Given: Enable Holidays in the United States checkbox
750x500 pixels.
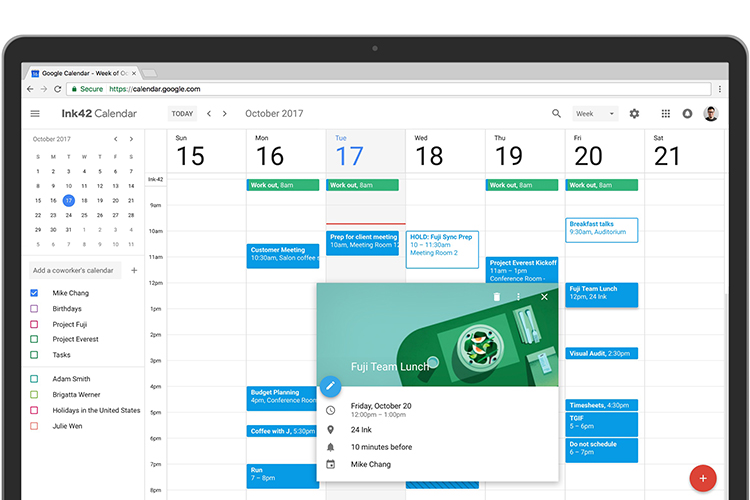Looking at the screenshot, I should pos(34,410).
